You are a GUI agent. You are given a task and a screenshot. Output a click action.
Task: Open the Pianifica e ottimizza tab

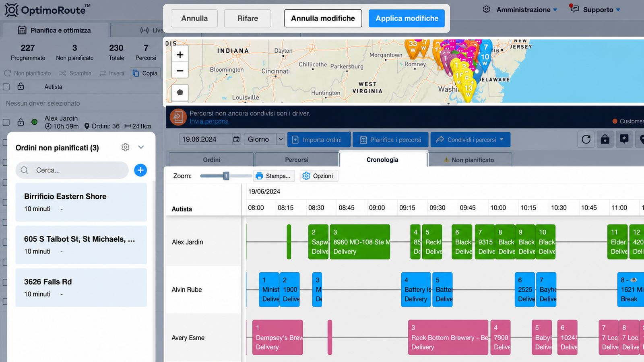tap(55, 30)
